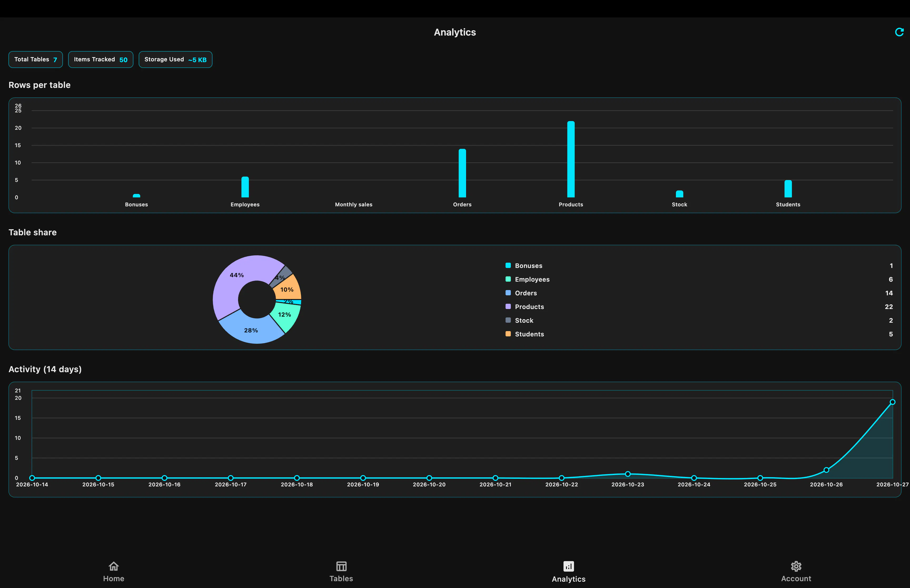Click the Total Tables 7 chip
Image resolution: width=910 pixels, height=588 pixels.
[36, 59]
